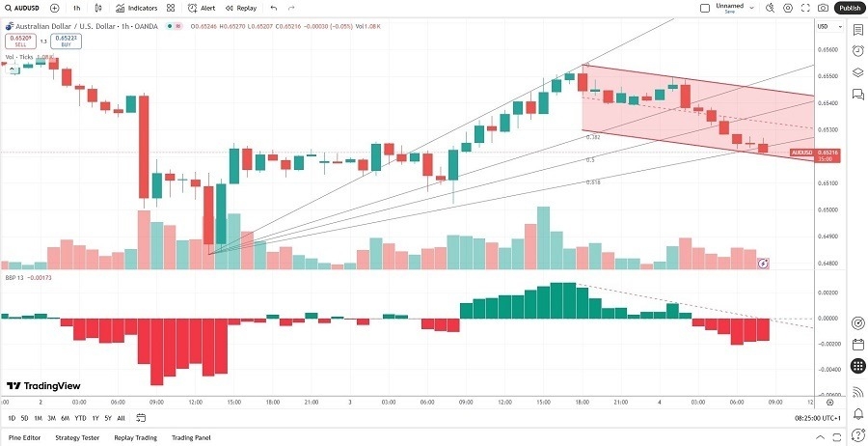Open the 1h interval dropdown
This screenshot has width=868, height=446.
click(76, 8)
